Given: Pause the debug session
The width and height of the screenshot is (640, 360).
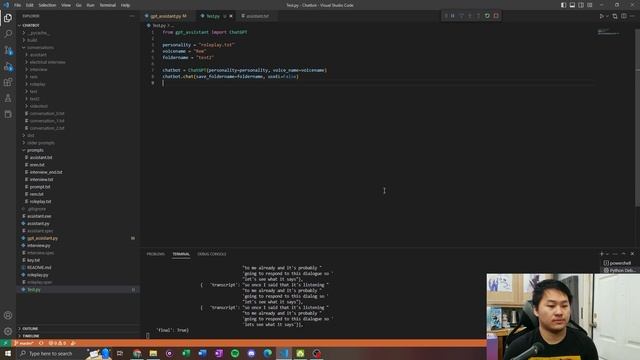Looking at the screenshot, I should point(453,16).
